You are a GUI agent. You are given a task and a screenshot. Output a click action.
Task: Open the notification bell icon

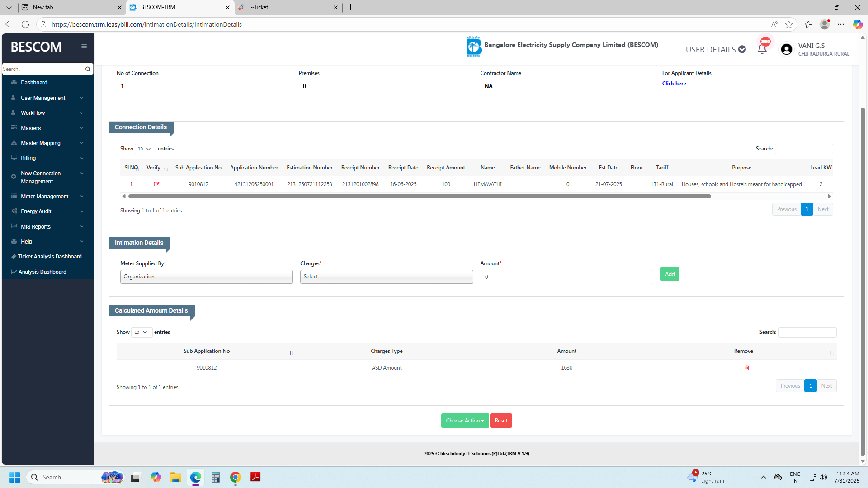point(762,50)
